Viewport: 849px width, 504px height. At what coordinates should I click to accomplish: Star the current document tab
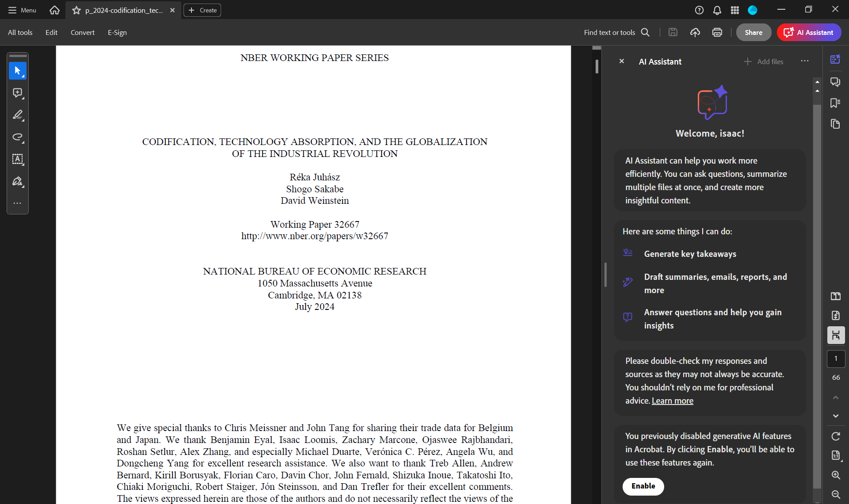coord(76,10)
